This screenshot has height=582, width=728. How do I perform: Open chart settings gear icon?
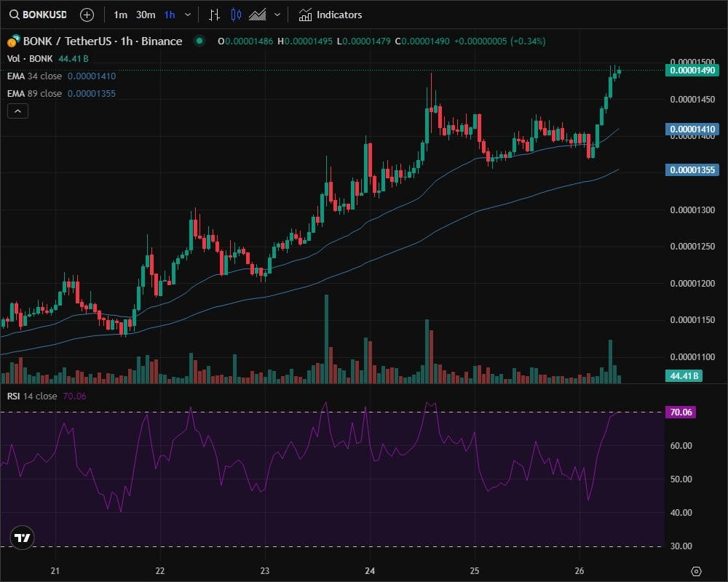coord(696,571)
